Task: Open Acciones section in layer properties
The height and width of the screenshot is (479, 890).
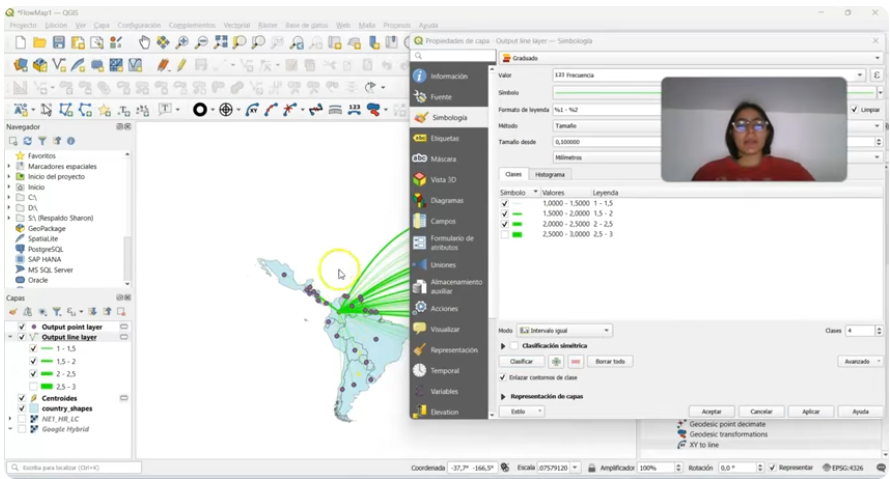Action: (448, 309)
